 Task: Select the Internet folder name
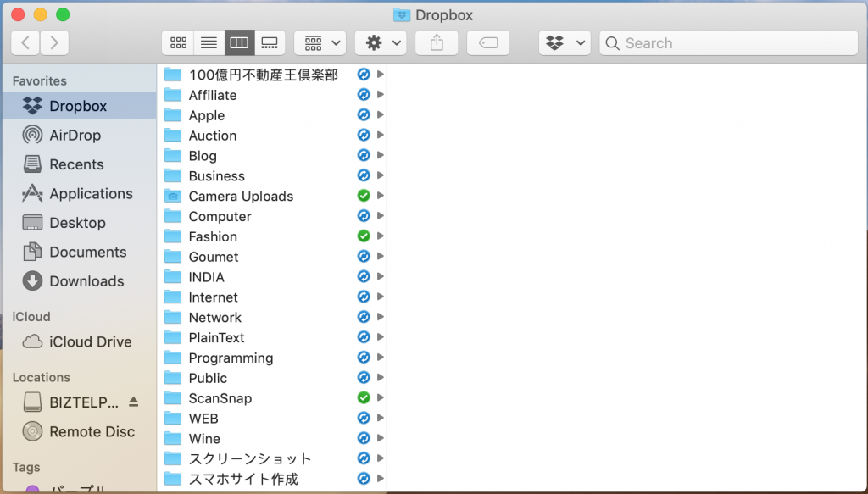[x=213, y=297]
